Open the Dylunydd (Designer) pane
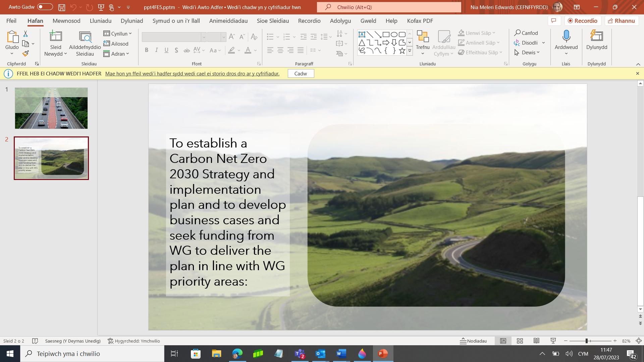The height and width of the screenshot is (362, 644). (x=596, y=40)
